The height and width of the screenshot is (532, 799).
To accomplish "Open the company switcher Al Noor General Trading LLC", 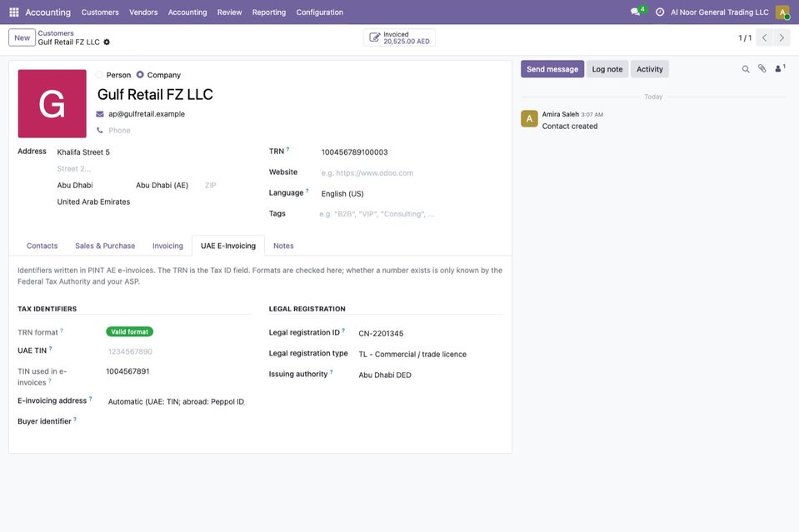I will (x=720, y=12).
